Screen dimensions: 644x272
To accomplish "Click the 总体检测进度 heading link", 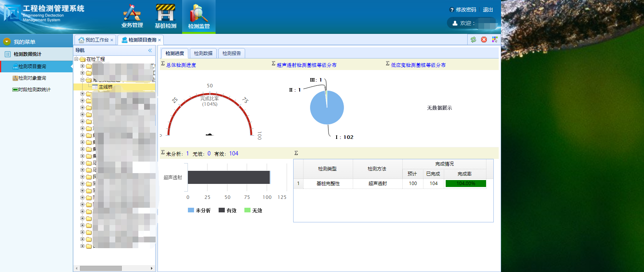I will point(181,65).
